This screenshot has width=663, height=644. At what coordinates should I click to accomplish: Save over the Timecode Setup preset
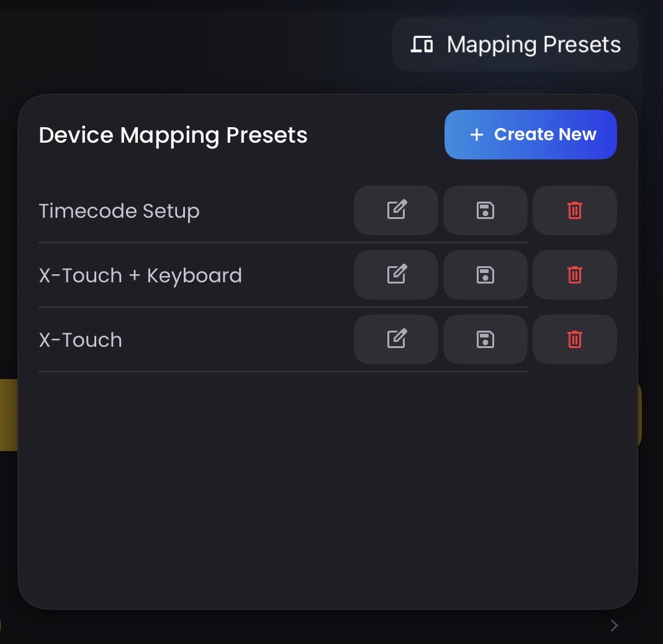485,210
